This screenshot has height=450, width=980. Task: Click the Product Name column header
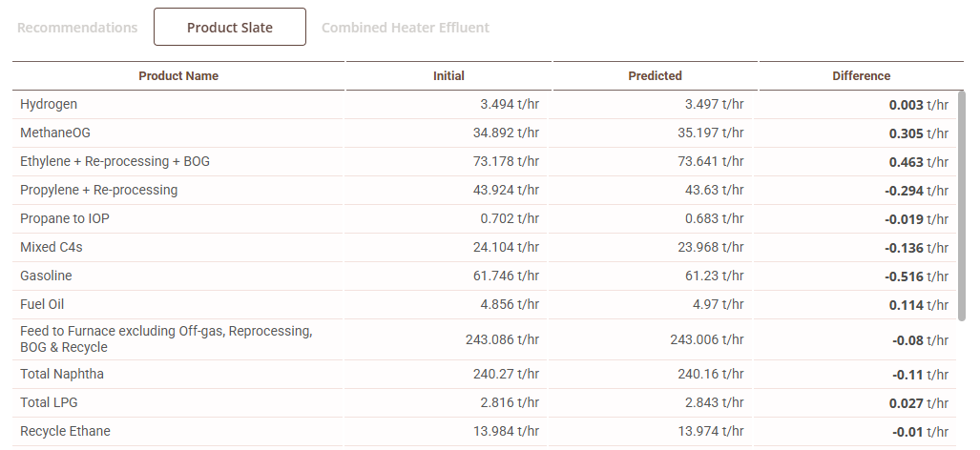[178, 76]
